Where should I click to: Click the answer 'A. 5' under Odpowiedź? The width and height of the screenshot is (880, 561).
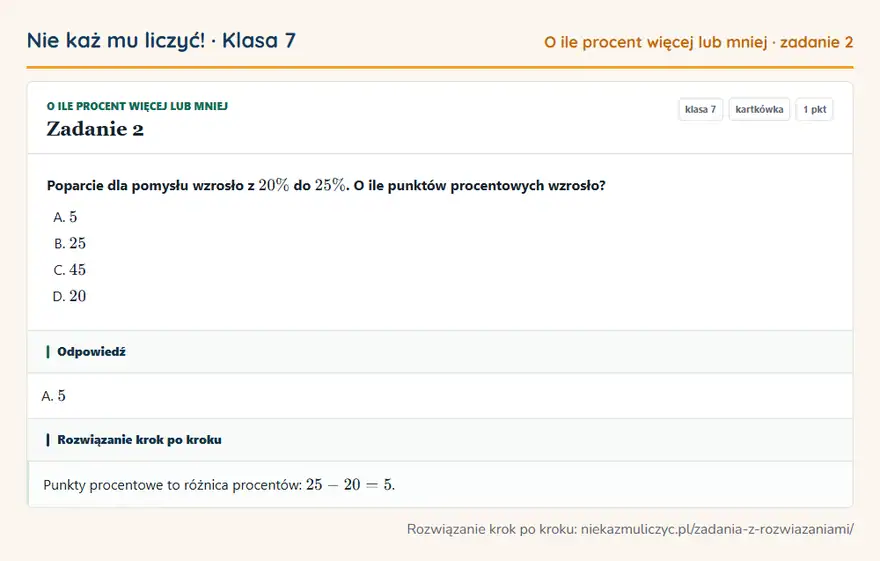(53, 396)
